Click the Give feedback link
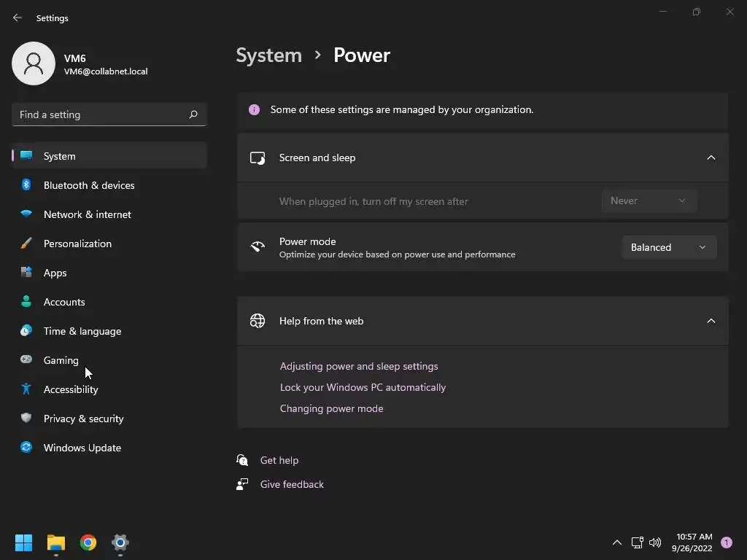 pyautogui.click(x=292, y=484)
